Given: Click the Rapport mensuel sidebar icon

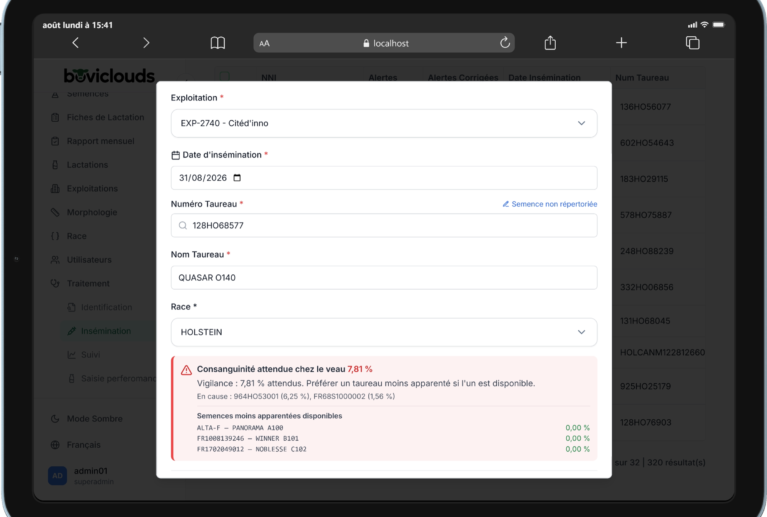Looking at the screenshot, I should click(x=55, y=141).
